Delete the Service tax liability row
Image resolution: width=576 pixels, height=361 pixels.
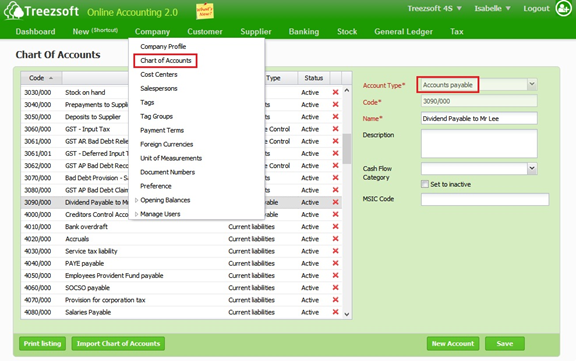[x=335, y=251]
